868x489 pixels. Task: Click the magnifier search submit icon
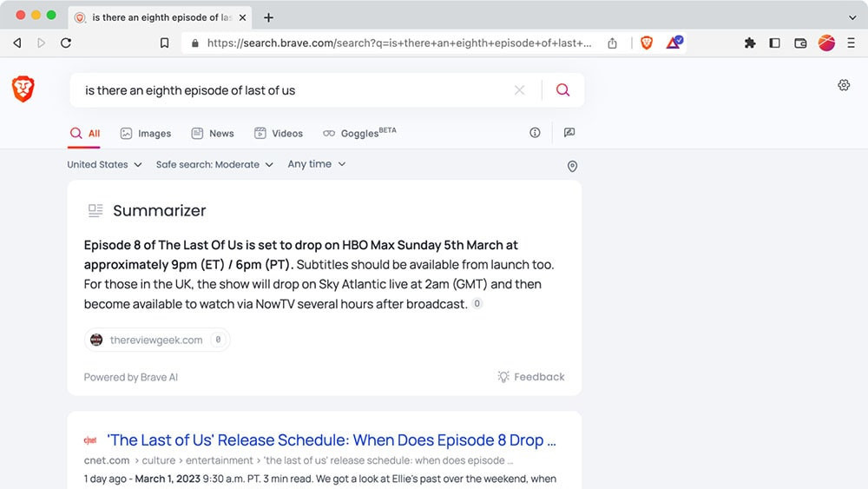[x=562, y=90]
